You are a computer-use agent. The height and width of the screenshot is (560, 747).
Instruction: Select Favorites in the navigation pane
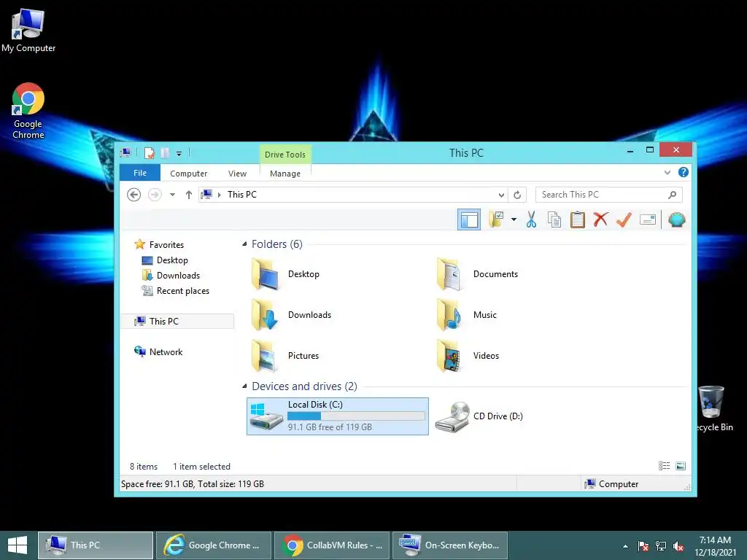(166, 245)
